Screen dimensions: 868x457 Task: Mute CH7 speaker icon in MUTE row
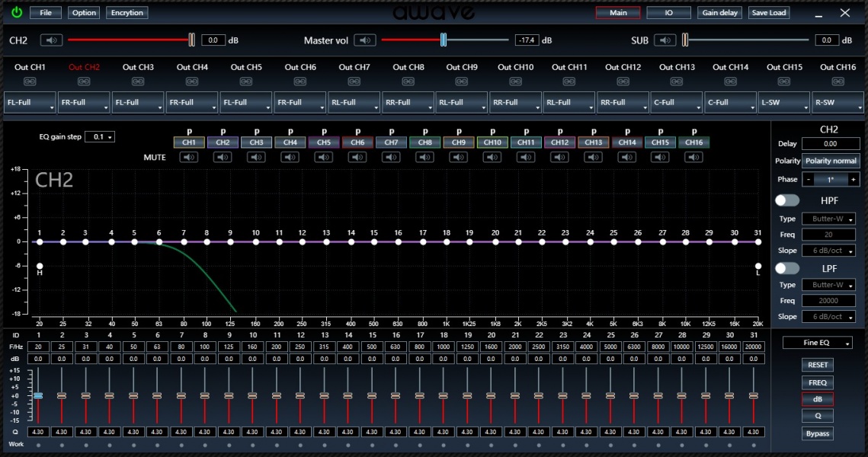pyautogui.click(x=392, y=157)
